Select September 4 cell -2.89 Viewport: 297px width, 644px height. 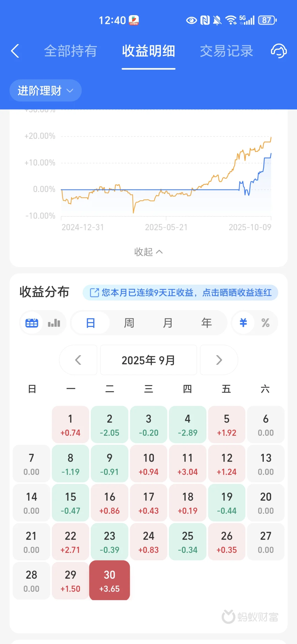click(188, 424)
